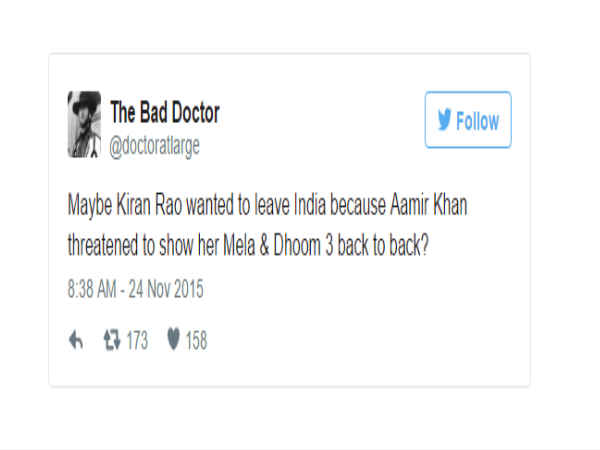
Task: View the 158 likes count
Action: coord(196,340)
